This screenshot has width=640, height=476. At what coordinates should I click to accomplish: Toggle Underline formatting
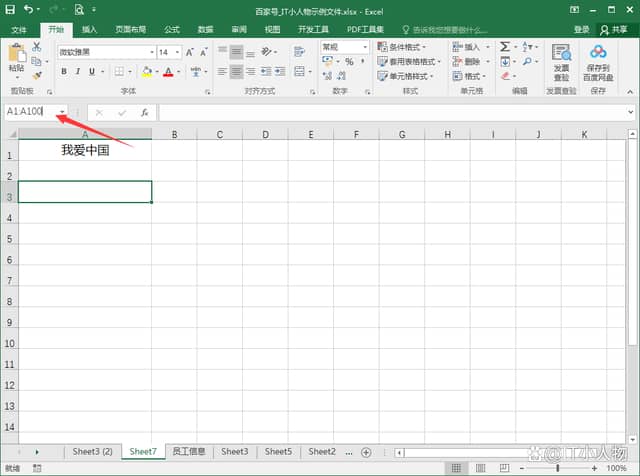click(x=92, y=72)
